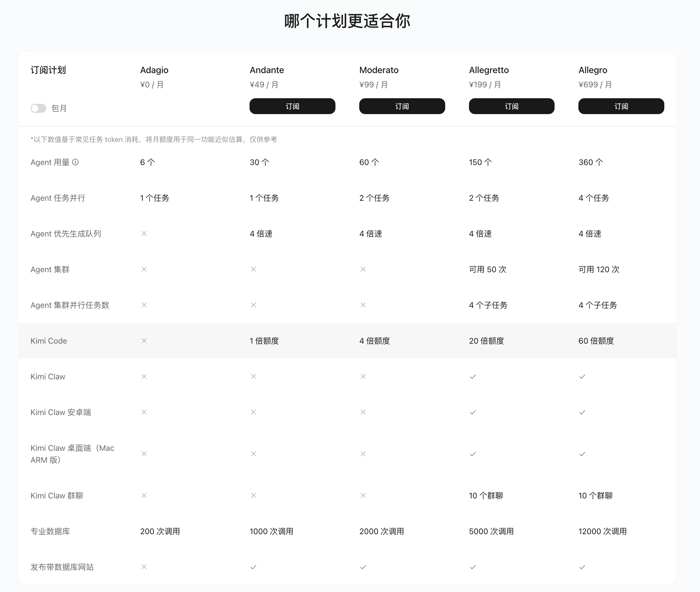Click Adagio's cross in 发布带数据库网站 row
The image size is (700, 592).
144,567
